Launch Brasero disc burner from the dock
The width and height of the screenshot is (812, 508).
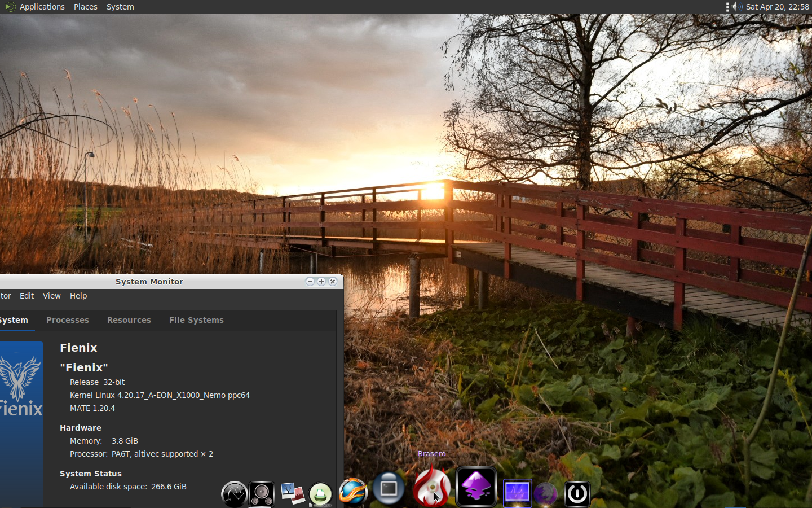point(432,487)
